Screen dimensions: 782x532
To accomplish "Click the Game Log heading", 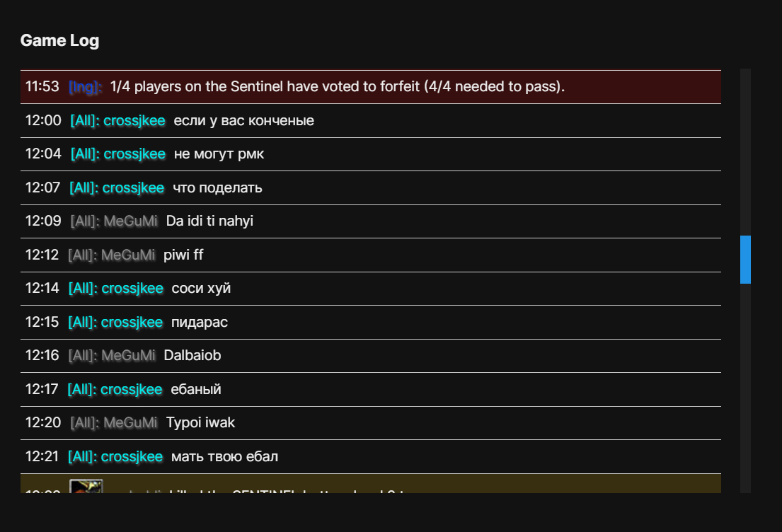I will [59, 40].
